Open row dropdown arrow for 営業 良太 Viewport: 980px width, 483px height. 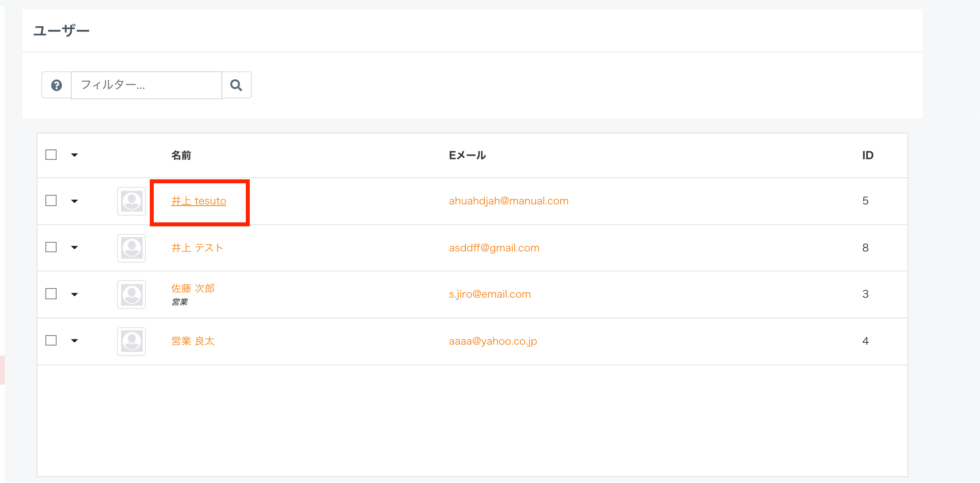[74, 341]
